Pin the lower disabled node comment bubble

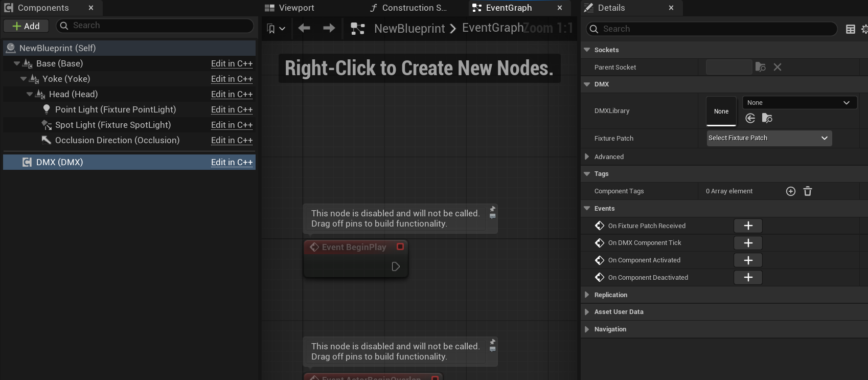[x=493, y=342]
